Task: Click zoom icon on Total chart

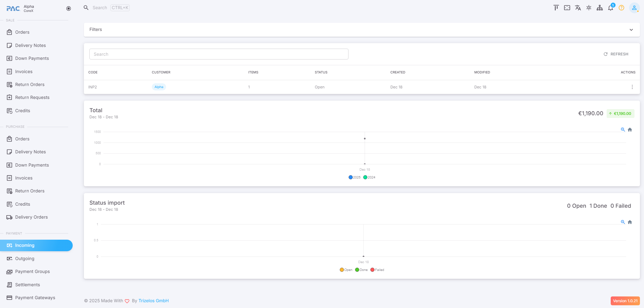Action: click(623, 130)
